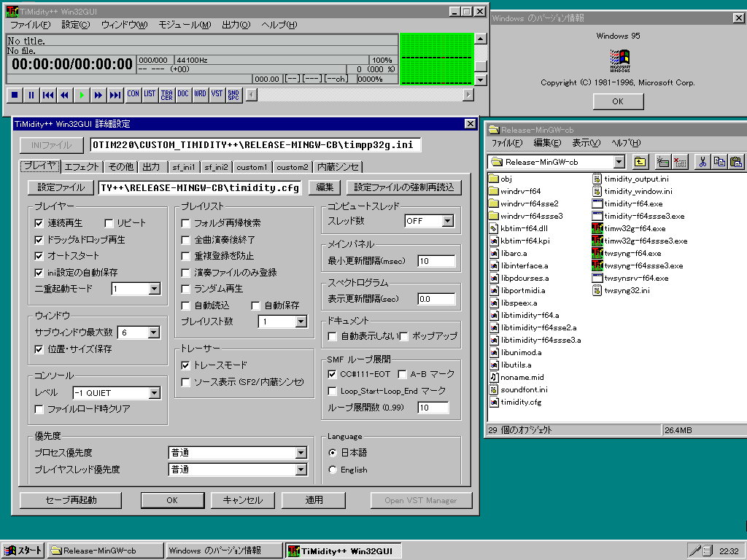The image size is (747, 560).
Task: Start playback with green play icon
Action: pyautogui.click(x=82, y=95)
